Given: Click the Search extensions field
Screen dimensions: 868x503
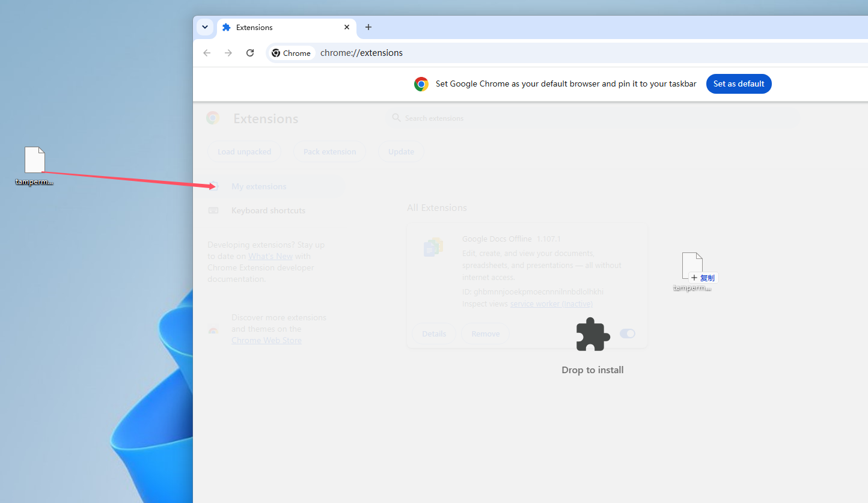Looking at the screenshot, I should click(591, 118).
